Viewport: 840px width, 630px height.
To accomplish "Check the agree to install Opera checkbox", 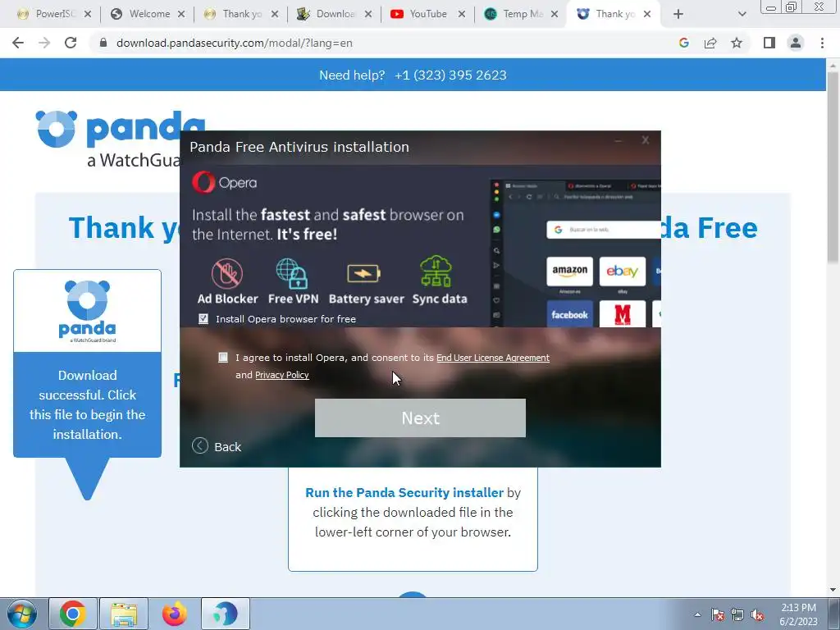I will click(x=223, y=358).
